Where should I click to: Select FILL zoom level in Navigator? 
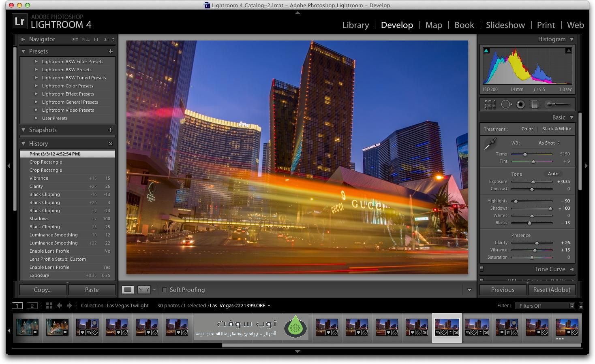pyautogui.click(x=86, y=40)
